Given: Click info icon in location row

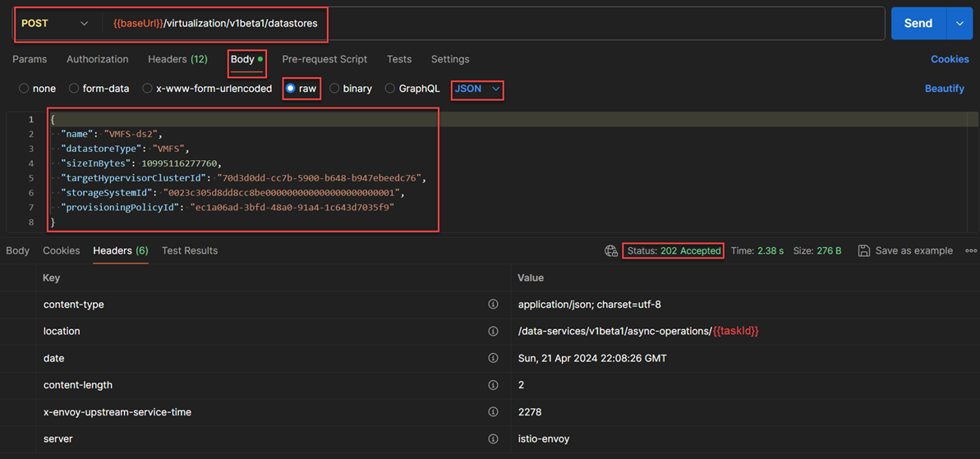Looking at the screenshot, I should point(493,331).
